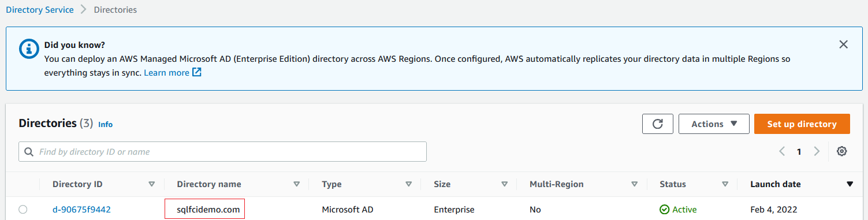Click the external link icon after Learn more
This screenshot has height=220, width=868.
coord(197,73)
